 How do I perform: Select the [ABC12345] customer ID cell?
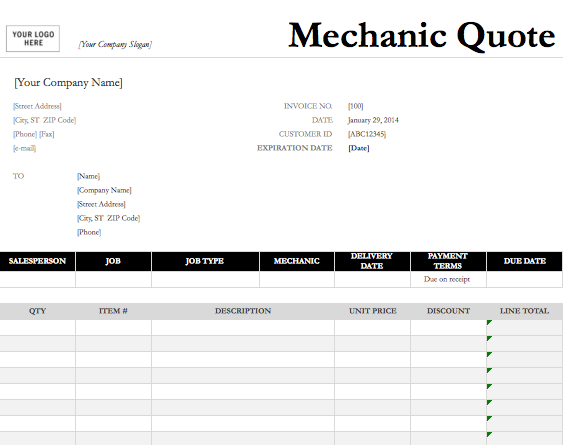tap(367, 134)
